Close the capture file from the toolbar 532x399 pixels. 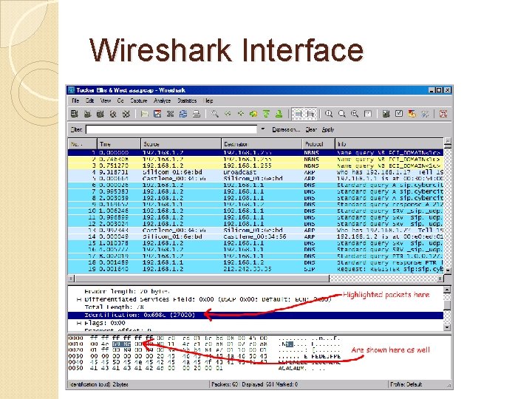click(x=171, y=114)
